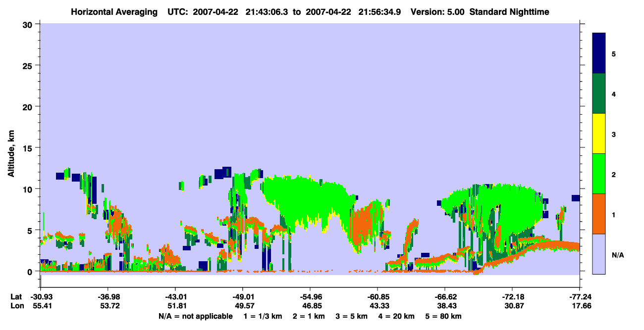Image resolution: width=644 pixels, height=330 pixels.
Task: Click the 'Lon' row label
Action: (16, 306)
